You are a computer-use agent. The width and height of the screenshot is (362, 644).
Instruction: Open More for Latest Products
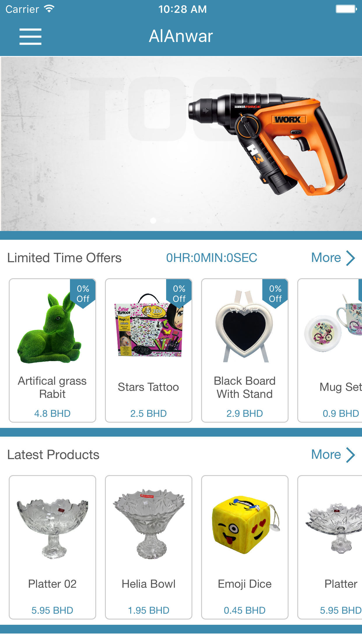coord(326,455)
